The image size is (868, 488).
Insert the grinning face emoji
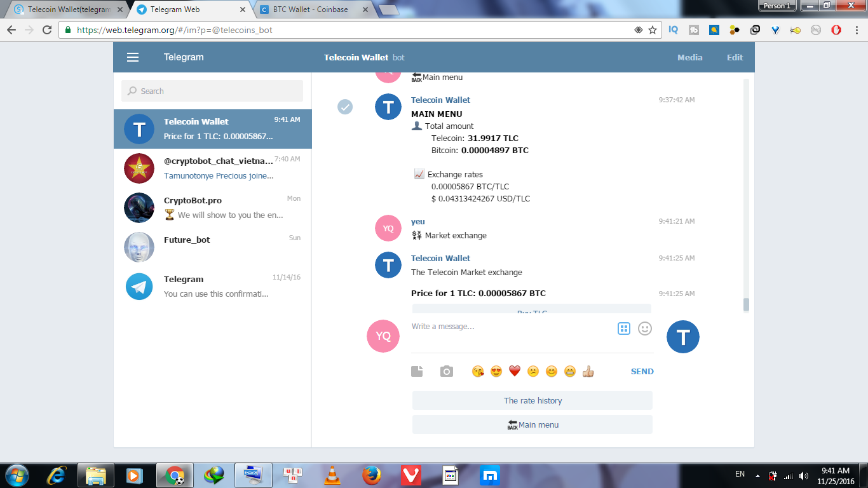pyautogui.click(x=570, y=371)
